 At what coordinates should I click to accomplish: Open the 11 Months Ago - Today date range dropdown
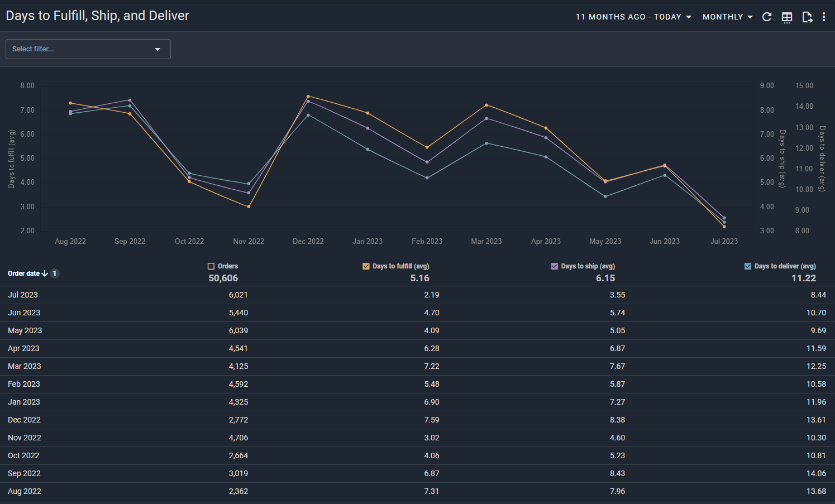[633, 17]
